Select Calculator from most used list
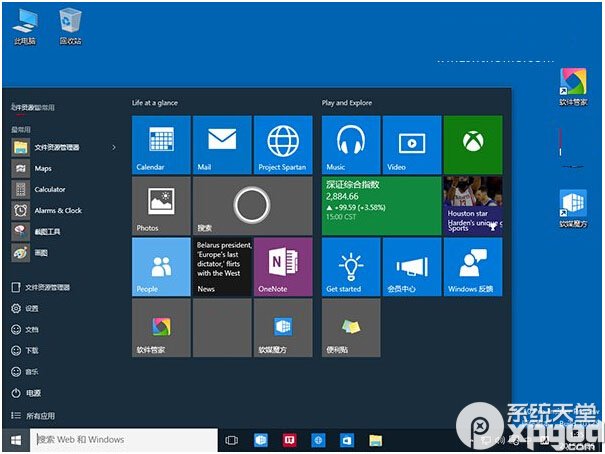This screenshot has height=454, width=605. [x=49, y=189]
